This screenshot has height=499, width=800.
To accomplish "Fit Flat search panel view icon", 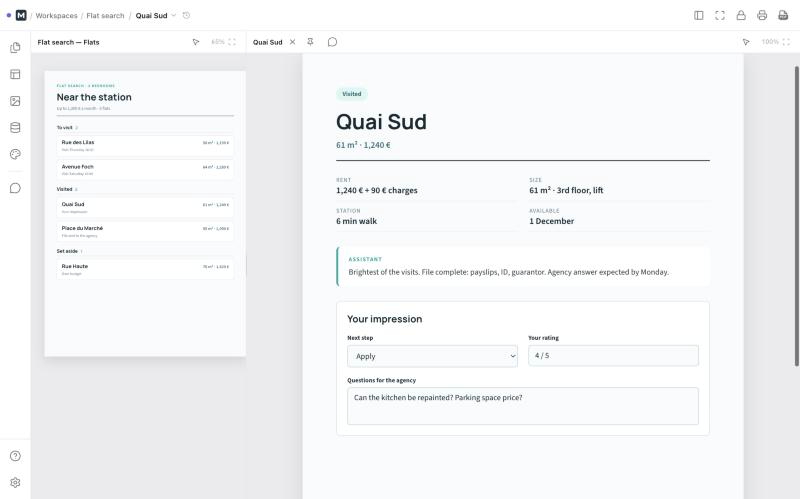I will [x=232, y=42].
